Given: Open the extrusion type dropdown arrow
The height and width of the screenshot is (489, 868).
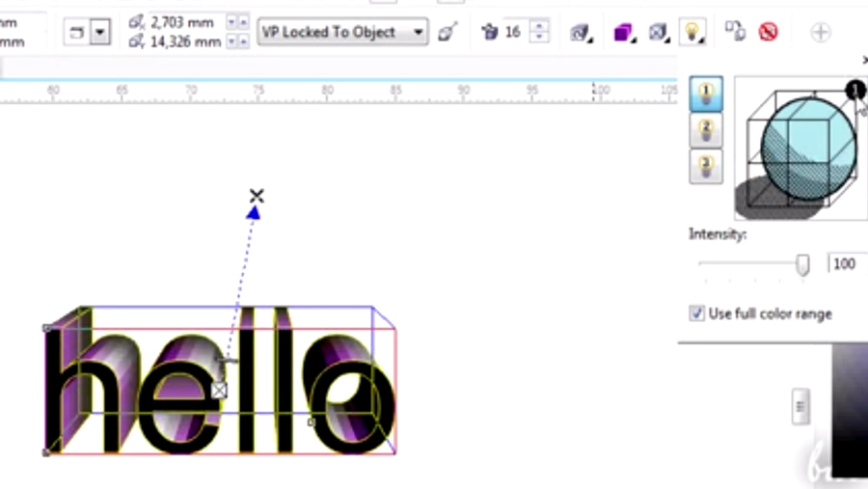Looking at the screenshot, I should (x=100, y=32).
